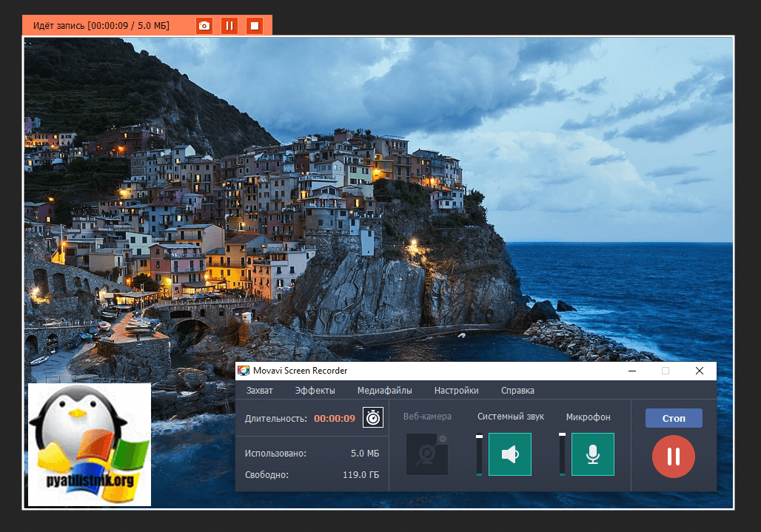Toggle microphone recording button
Viewport: 761px width, 532px height.
click(x=593, y=454)
